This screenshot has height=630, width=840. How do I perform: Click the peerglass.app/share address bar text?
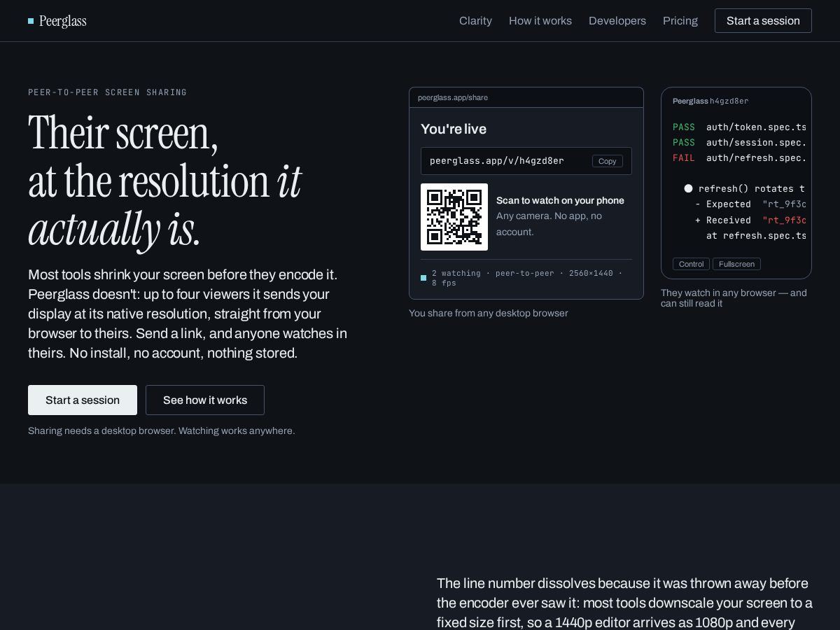click(453, 97)
